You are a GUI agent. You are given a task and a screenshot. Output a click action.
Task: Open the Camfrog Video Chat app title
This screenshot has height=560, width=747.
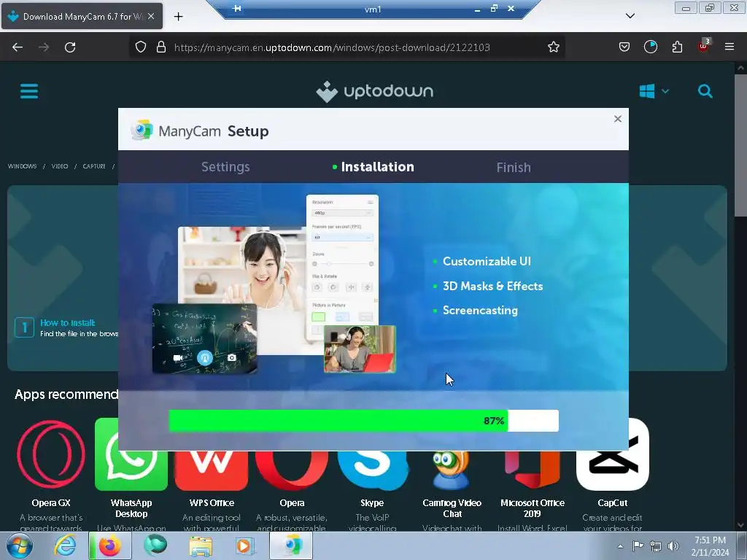pyautogui.click(x=452, y=508)
